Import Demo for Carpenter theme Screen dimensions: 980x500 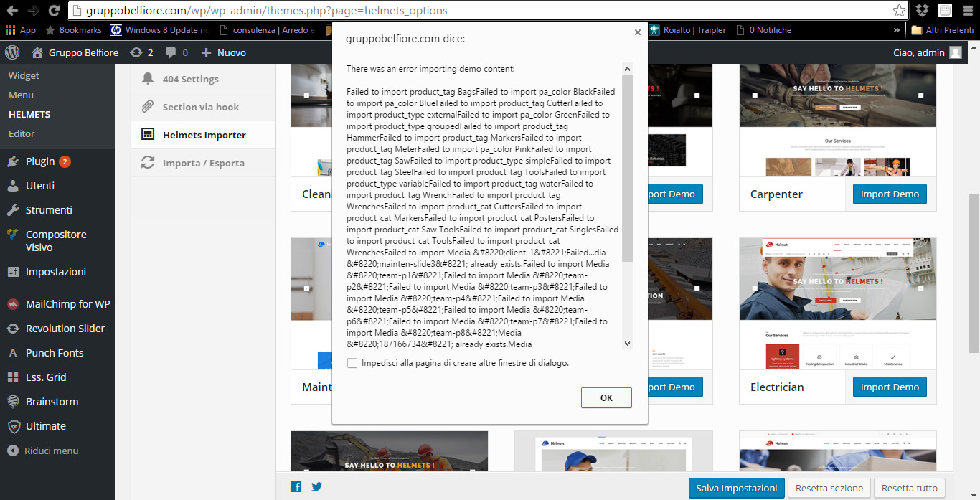(x=890, y=194)
